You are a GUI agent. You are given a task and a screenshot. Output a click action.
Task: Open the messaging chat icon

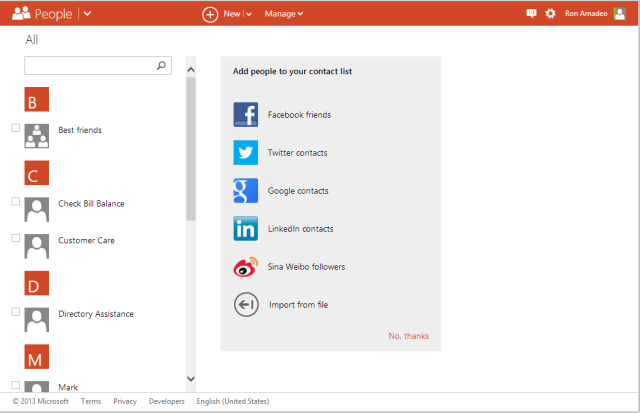pyautogui.click(x=531, y=13)
